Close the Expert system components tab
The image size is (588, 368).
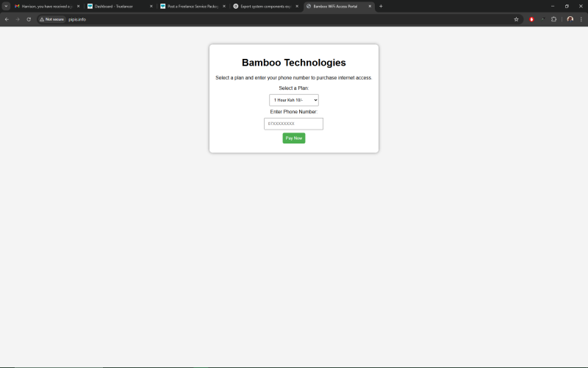point(297,7)
